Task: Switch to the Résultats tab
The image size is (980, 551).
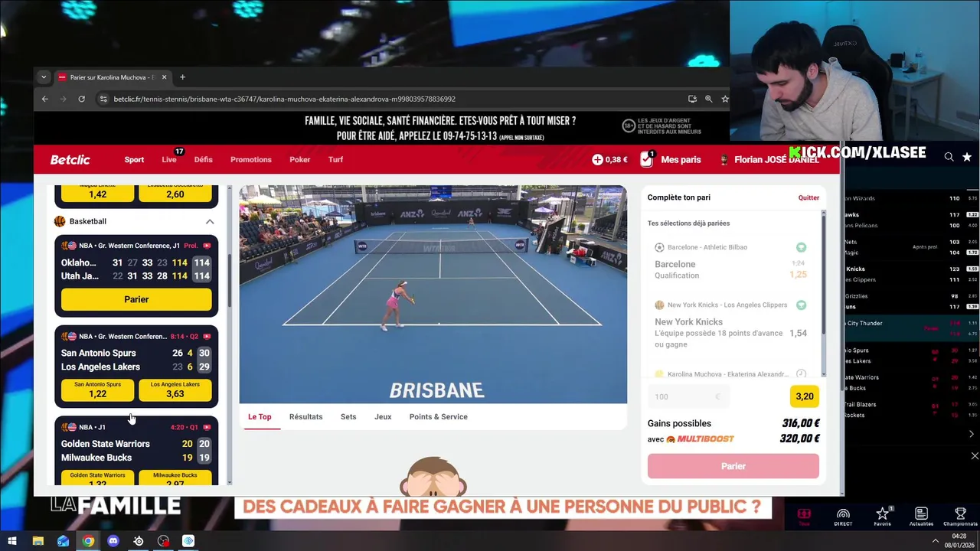Action: (x=305, y=417)
